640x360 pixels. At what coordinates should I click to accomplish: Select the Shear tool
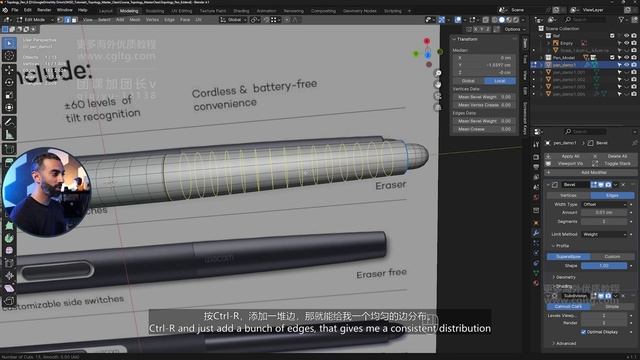point(9,289)
